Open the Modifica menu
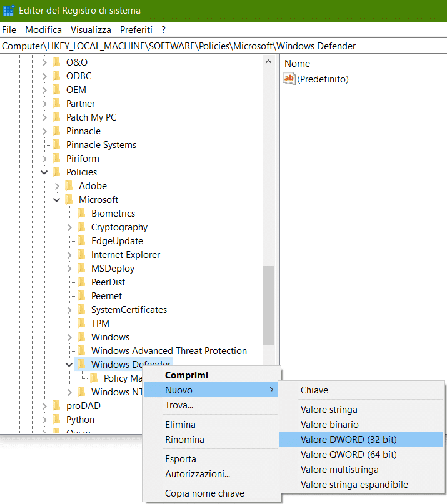The width and height of the screenshot is (447, 504). coord(43,30)
